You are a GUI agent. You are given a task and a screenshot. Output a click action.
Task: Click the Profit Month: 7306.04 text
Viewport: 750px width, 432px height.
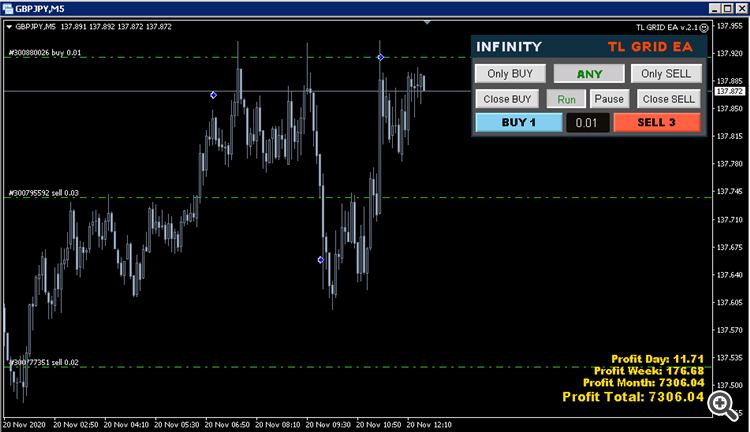(643, 383)
